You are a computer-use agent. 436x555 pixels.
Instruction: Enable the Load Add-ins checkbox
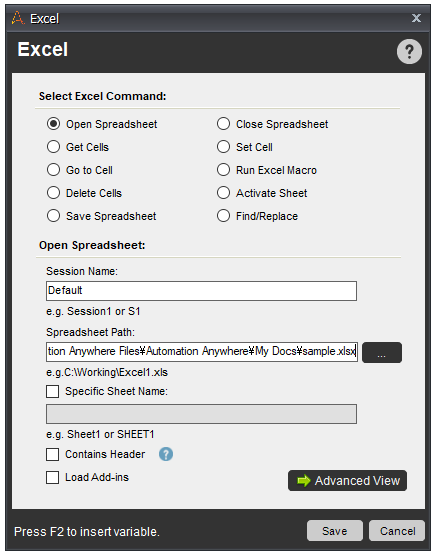(x=53, y=477)
